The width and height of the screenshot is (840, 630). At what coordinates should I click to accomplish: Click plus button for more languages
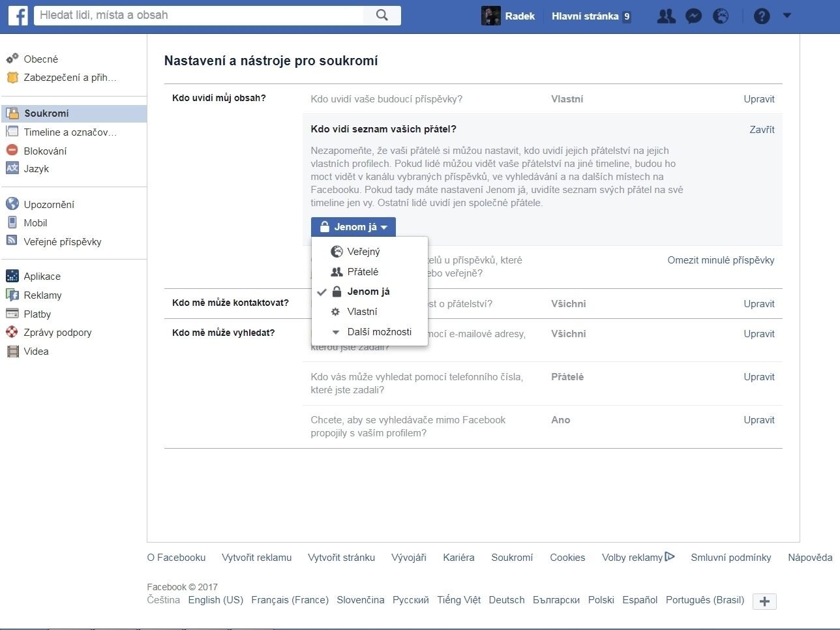tap(764, 601)
